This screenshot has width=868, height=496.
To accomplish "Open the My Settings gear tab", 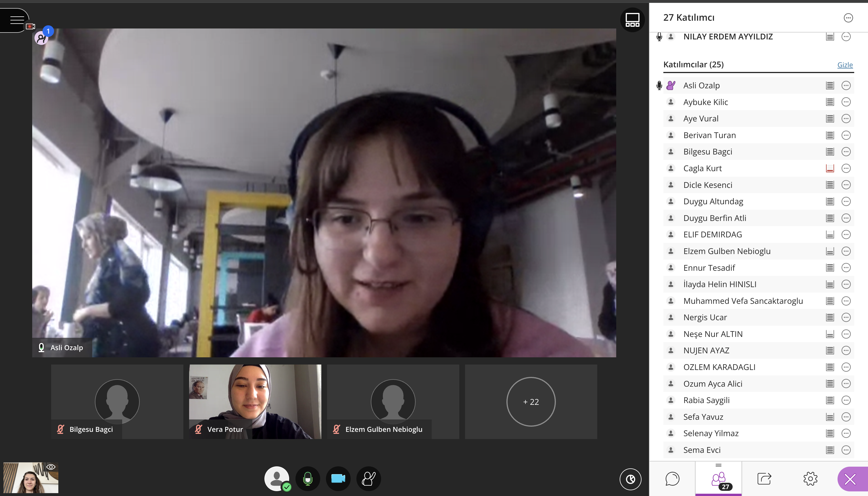I will [810, 479].
